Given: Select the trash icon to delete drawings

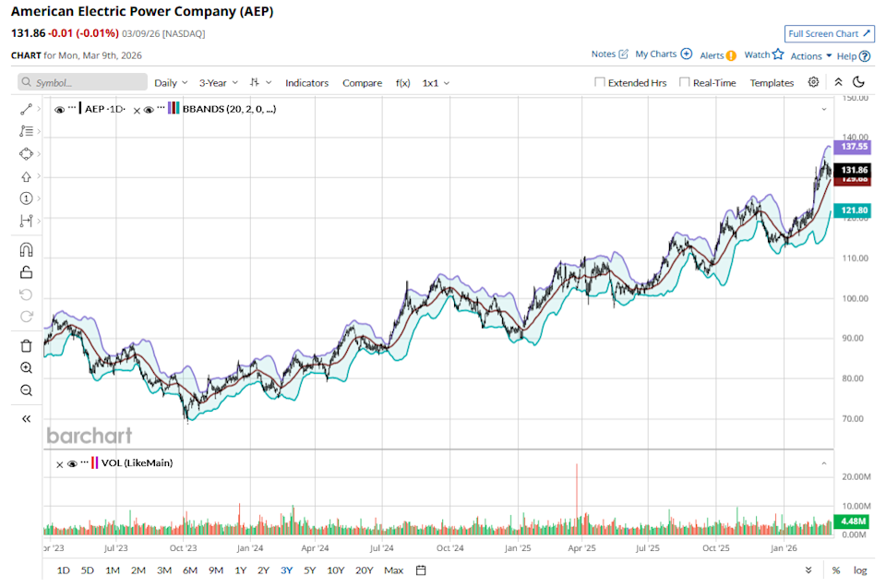Looking at the screenshot, I should coord(26,344).
